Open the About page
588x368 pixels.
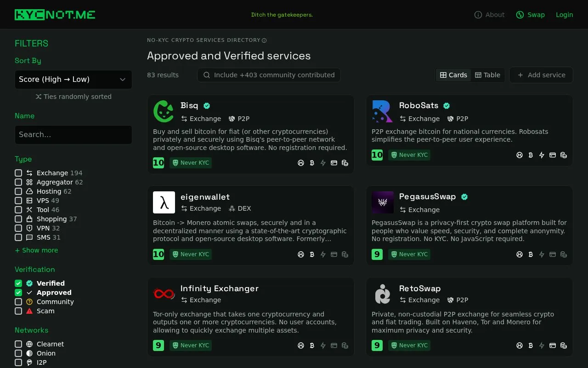click(x=489, y=15)
